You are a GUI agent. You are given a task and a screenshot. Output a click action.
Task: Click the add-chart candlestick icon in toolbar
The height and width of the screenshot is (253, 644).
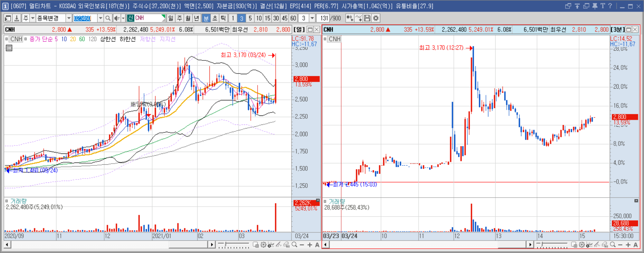350,18
